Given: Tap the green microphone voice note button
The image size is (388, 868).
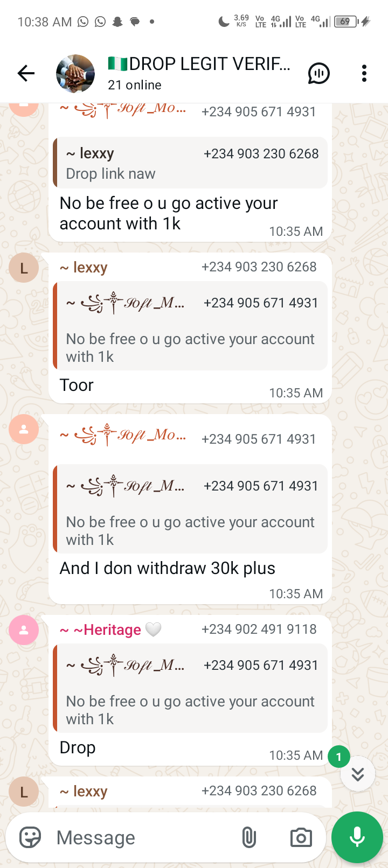Looking at the screenshot, I should click(x=357, y=837).
